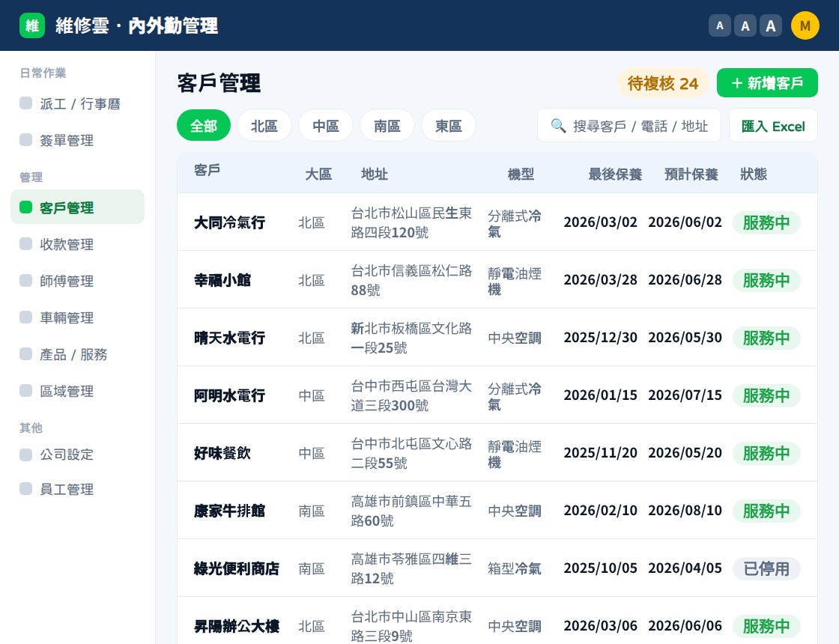Click the icon beside 區域管理
839x644 pixels.
click(25, 390)
